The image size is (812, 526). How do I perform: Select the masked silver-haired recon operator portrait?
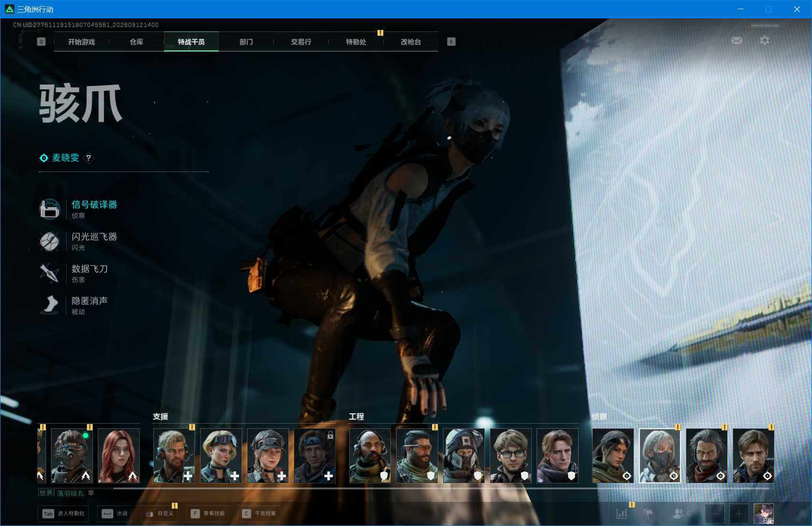click(x=660, y=455)
